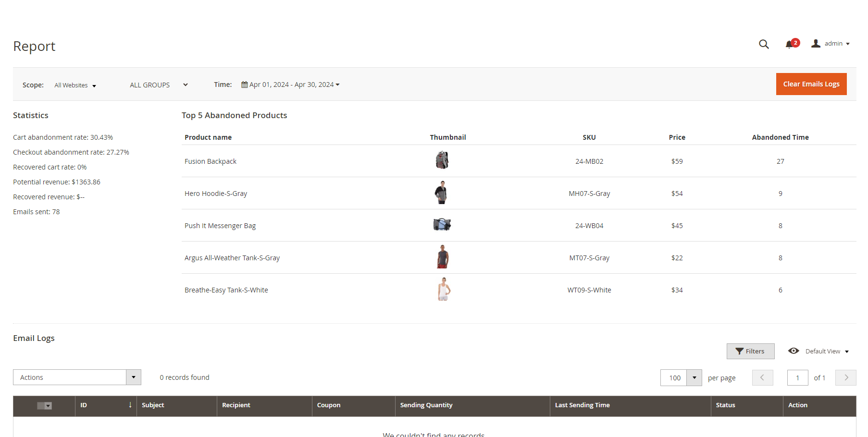Image resolution: width=868 pixels, height=437 pixels.
Task: Click the current page number field
Action: point(797,378)
